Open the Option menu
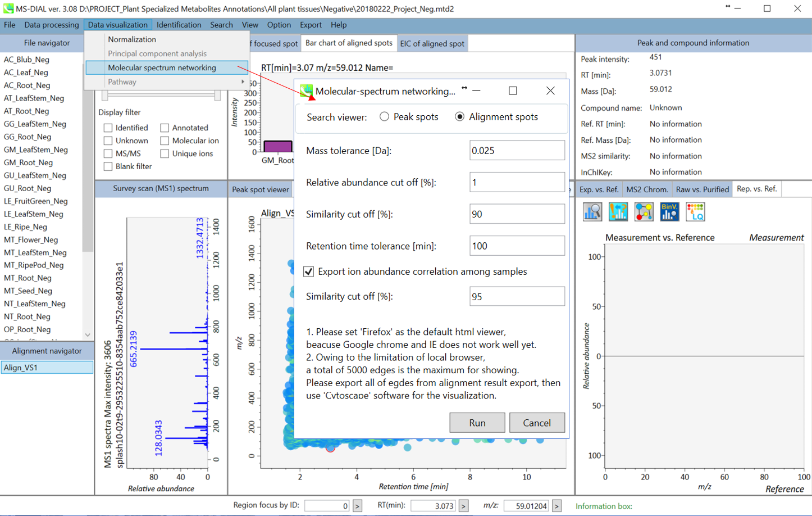Screen dimensions: 812x516 click(279, 25)
